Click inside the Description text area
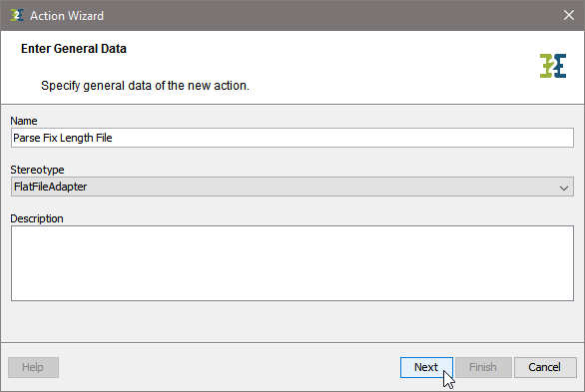 coord(292,263)
